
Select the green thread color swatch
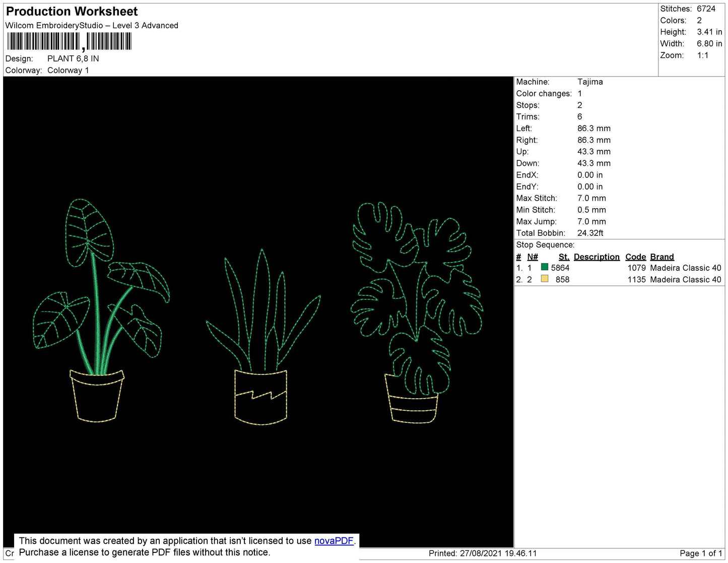point(545,267)
